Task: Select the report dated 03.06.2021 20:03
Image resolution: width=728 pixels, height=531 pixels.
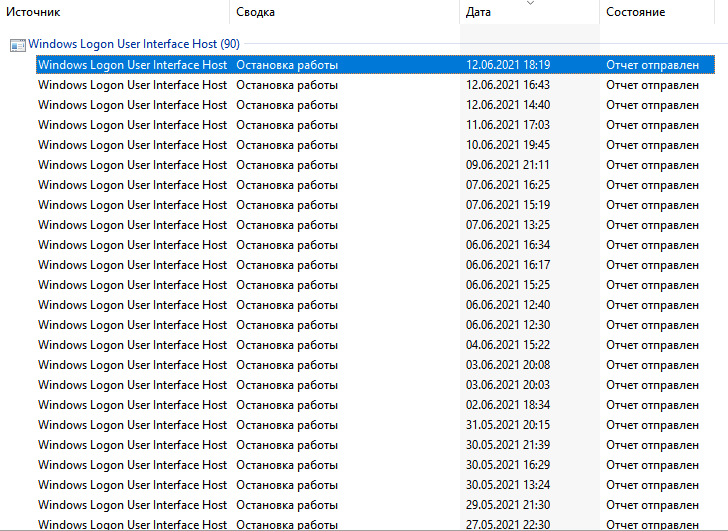Action: 375,384
